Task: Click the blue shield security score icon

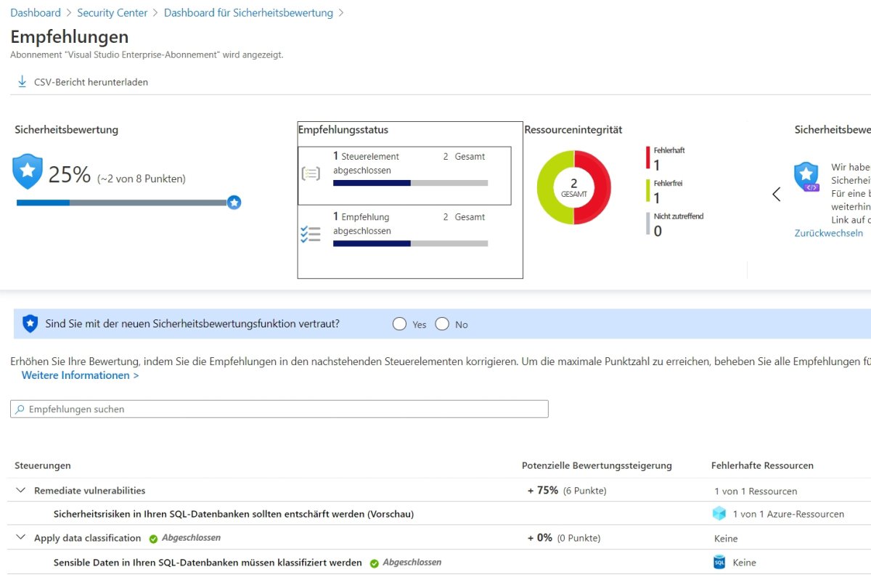Action: click(28, 171)
